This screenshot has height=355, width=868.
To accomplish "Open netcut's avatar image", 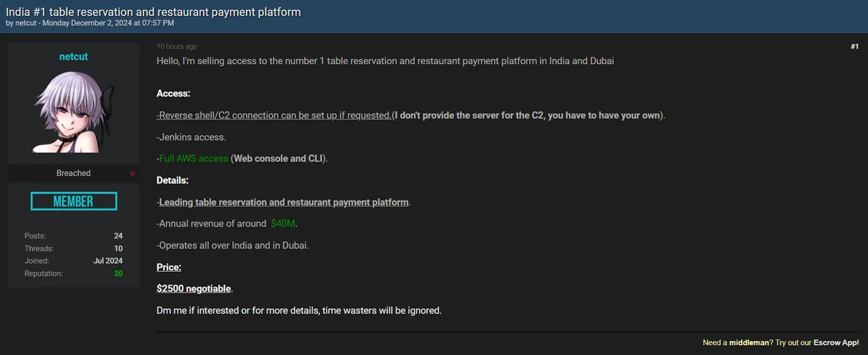I will click(x=73, y=112).
